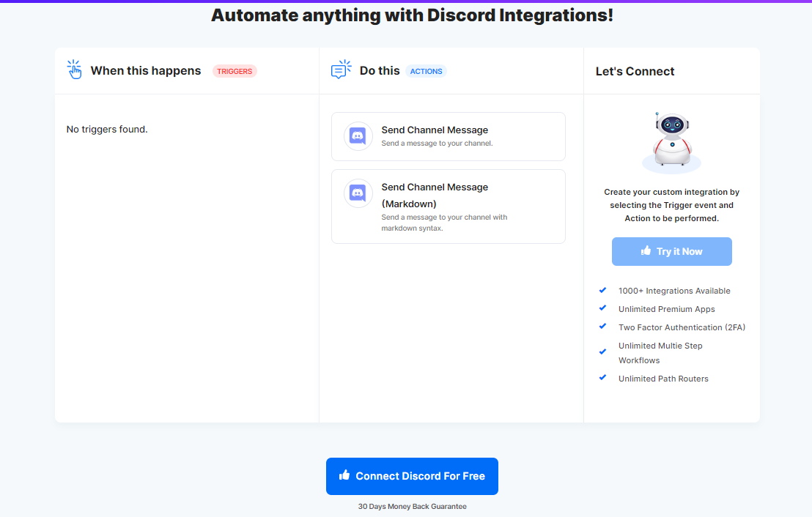Click checkmark beside Two Factor Authentication
Screen dimensions: 812x517
(603, 326)
